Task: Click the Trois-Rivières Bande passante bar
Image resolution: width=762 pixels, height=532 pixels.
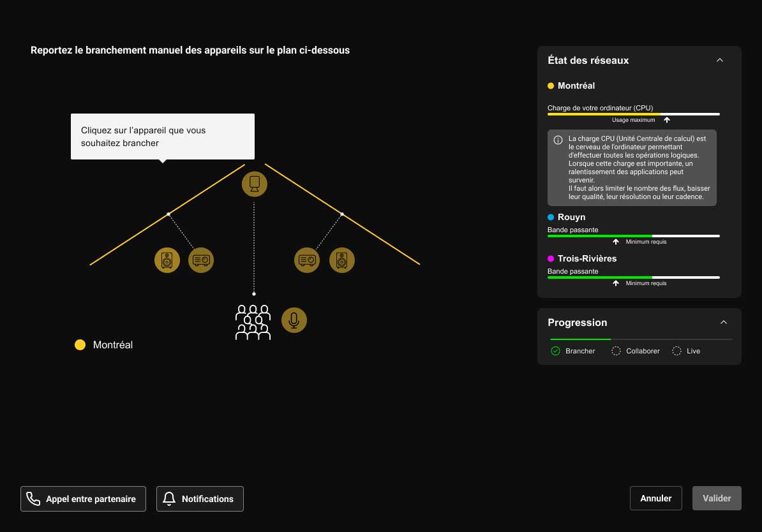Action: [x=633, y=277]
